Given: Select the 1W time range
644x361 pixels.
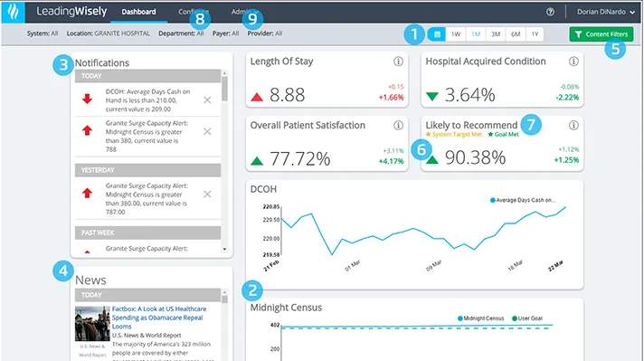Looking at the screenshot, I should [456, 34].
